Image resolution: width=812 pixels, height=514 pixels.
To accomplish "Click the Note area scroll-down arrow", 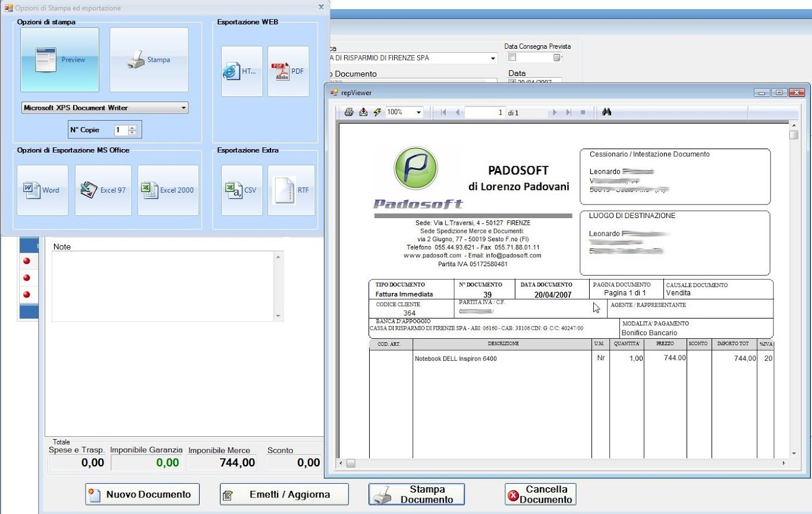I will (x=278, y=316).
